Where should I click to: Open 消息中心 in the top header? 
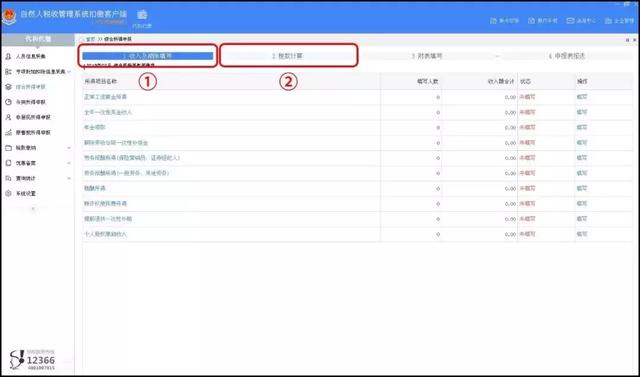coord(581,20)
